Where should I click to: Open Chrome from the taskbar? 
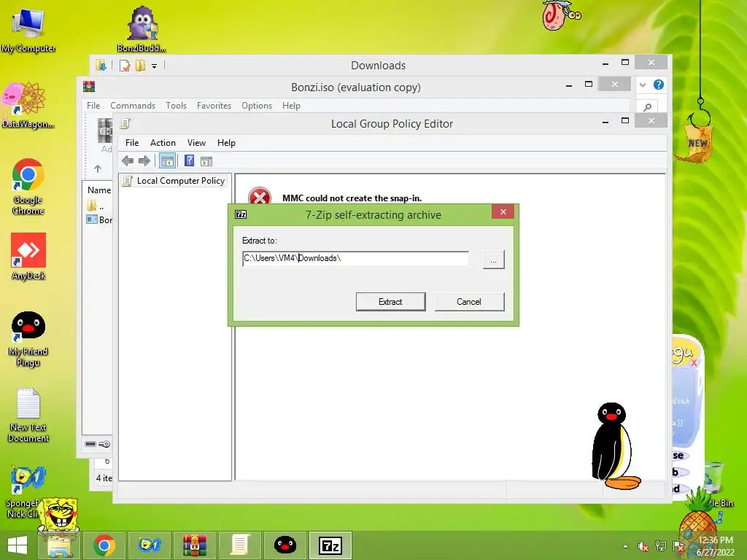coord(104,545)
